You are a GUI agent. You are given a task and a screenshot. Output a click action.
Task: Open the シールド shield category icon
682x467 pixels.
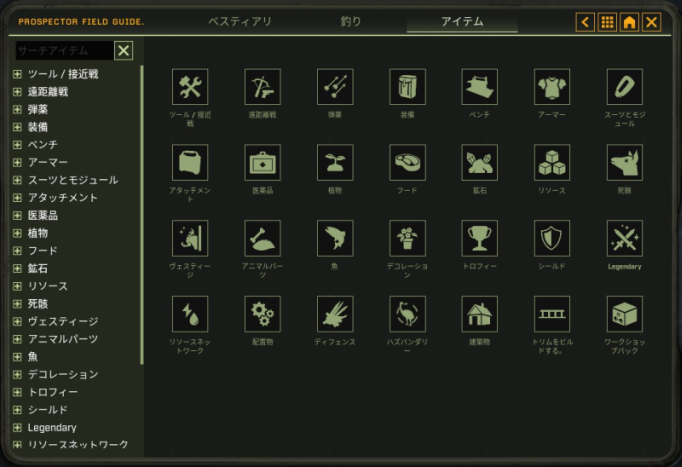(x=552, y=238)
